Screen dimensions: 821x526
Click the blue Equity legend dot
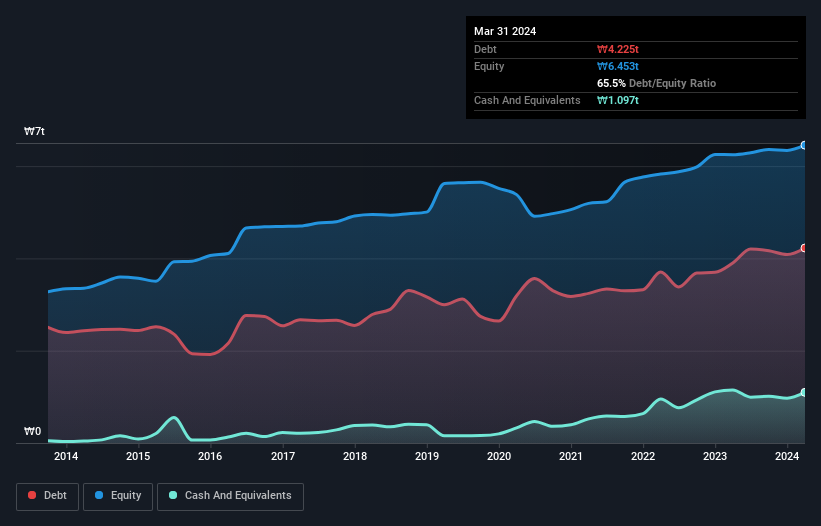(99, 495)
